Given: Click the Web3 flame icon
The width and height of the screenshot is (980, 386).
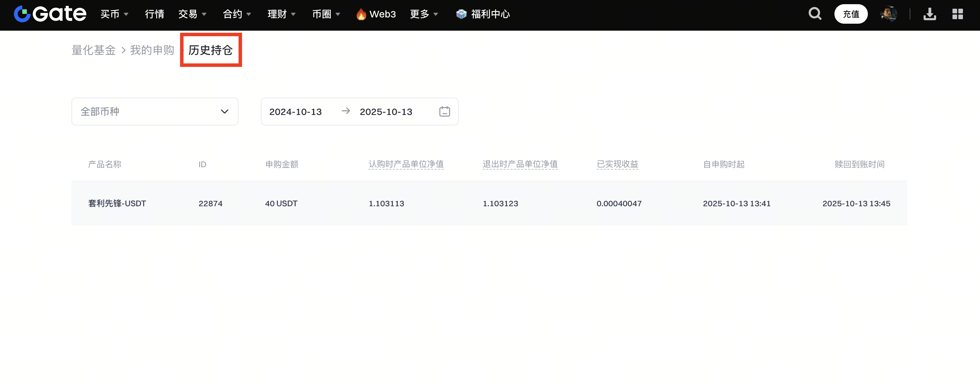Looking at the screenshot, I should 361,15.
